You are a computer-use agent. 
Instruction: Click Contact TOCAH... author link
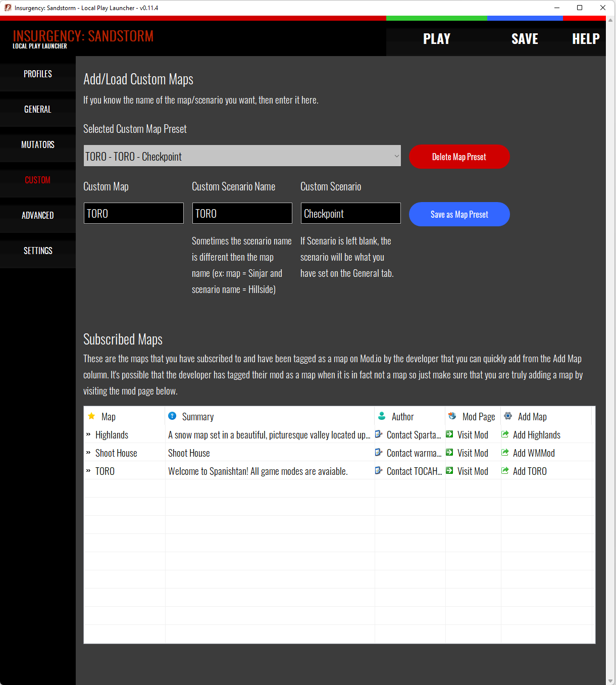click(x=414, y=471)
